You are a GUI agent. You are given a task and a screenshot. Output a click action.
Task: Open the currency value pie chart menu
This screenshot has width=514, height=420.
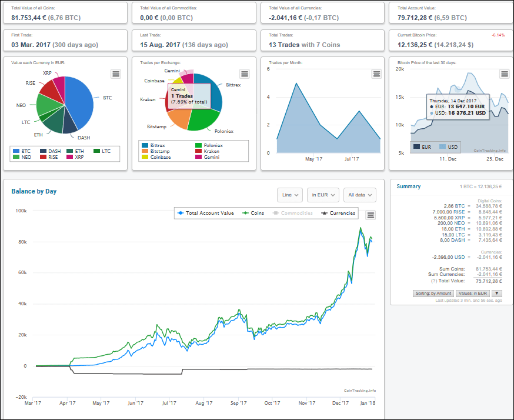pyautogui.click(x=116, y=74)
